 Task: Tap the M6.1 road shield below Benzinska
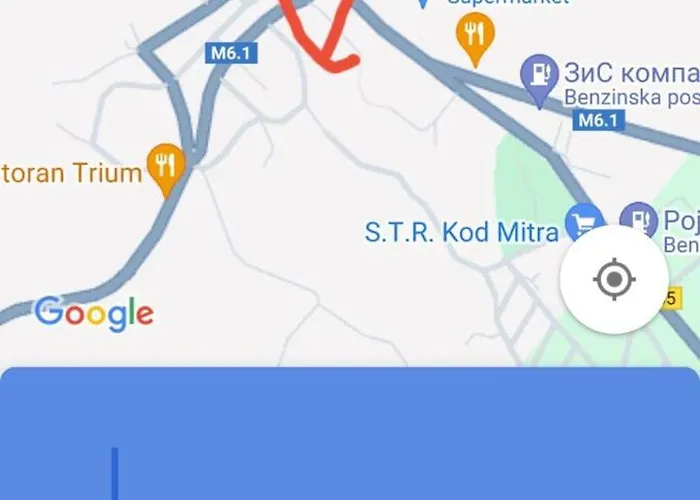coord(598,120)
